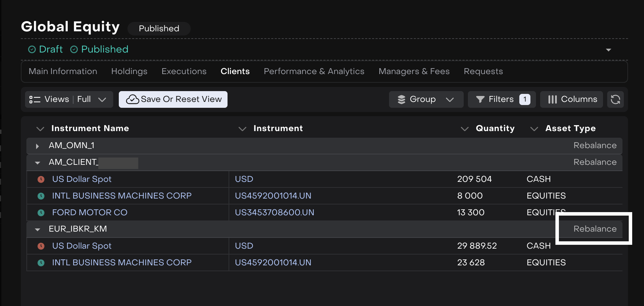Click green clock icon beside FORD MOTOR CO
Image resolution: width=644 pixels, height=306 pixels.
point(41,213)
